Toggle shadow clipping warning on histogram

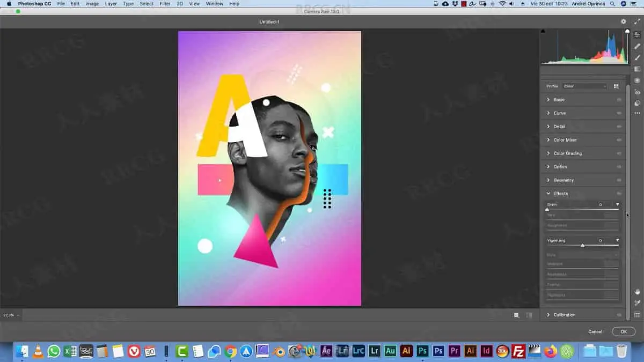coord(543,31)
